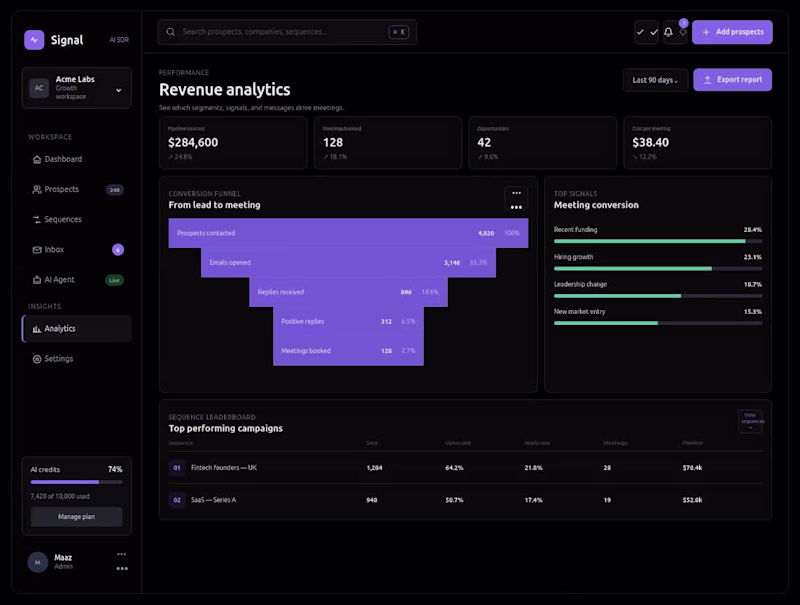Click the Meetings booked funnel bar
Screen dimensions: 800x605
point(348,351)
